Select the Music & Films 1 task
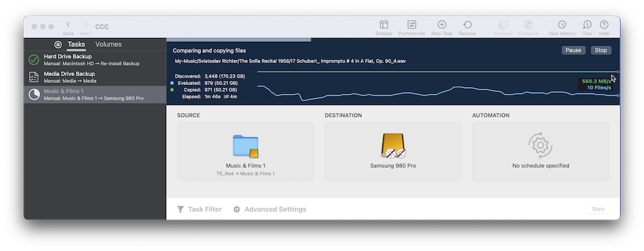This screenshot has height=251, width=644. tap(95, 95)
